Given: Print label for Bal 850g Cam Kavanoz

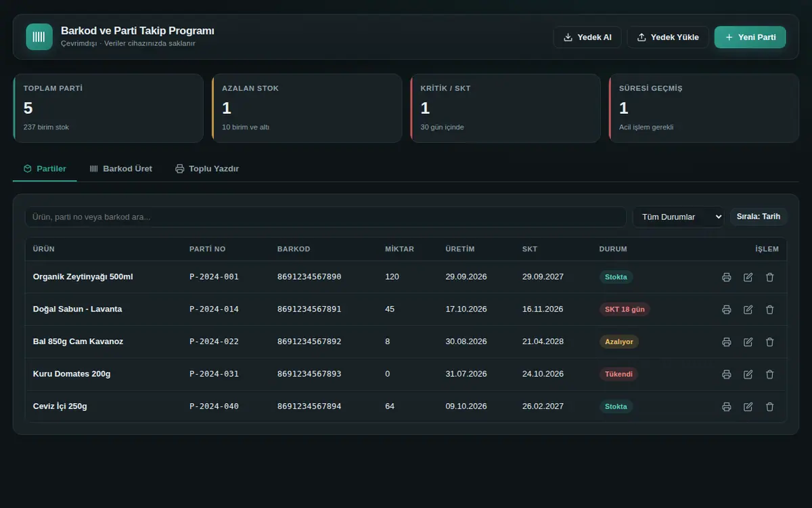Looking at the screenshot, I should [x=726, y=342].
